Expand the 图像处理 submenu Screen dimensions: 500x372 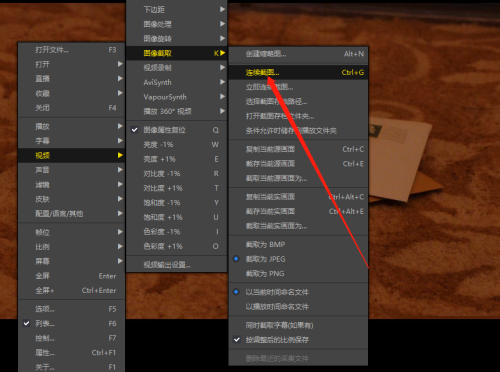(177, 24)
